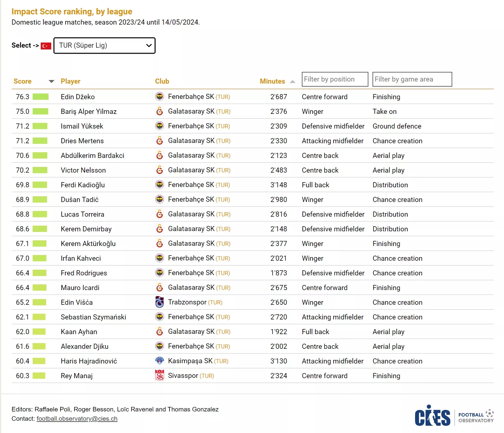Focus the Filter by game area field
The width and height of the screenshot is (504, 433).
click(x=412, y=79)
